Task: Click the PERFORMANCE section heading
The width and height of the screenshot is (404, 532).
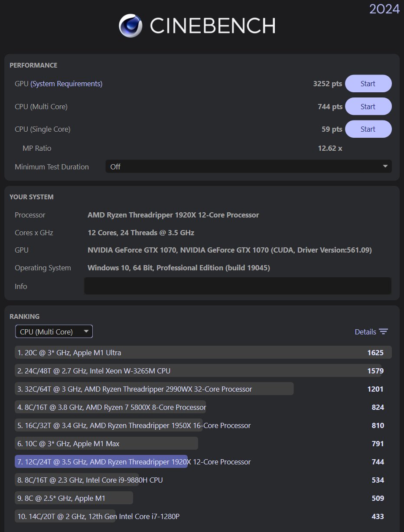Action: pos(33,65)
